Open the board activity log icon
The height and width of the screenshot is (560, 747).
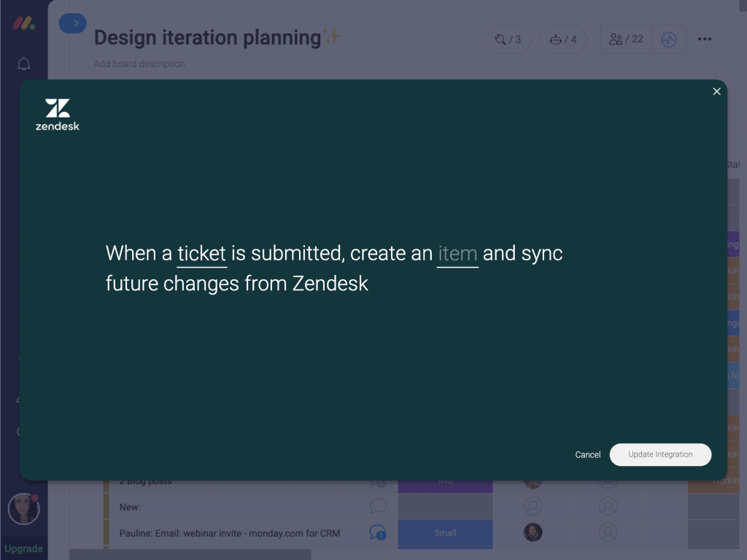tap(669, 39)
